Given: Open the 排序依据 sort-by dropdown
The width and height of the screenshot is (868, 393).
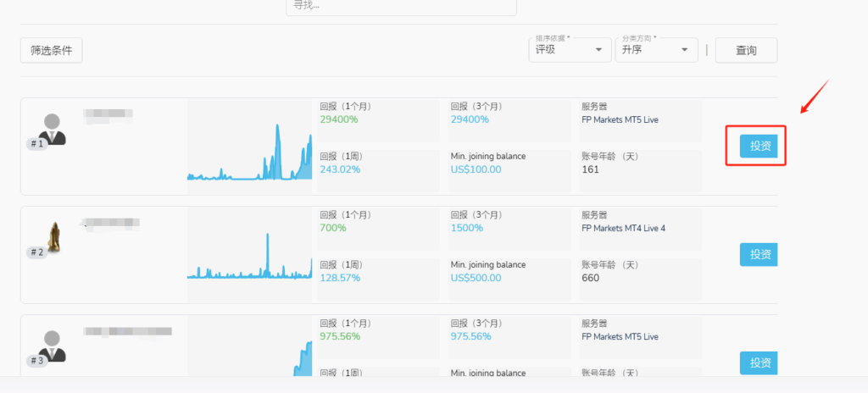Looking at the screenshot, I should point(569,50).
